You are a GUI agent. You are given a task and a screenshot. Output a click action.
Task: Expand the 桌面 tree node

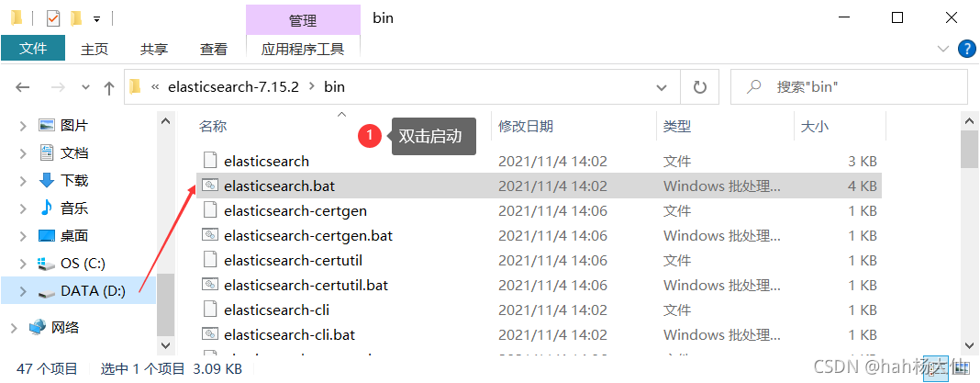pos(23,236)
